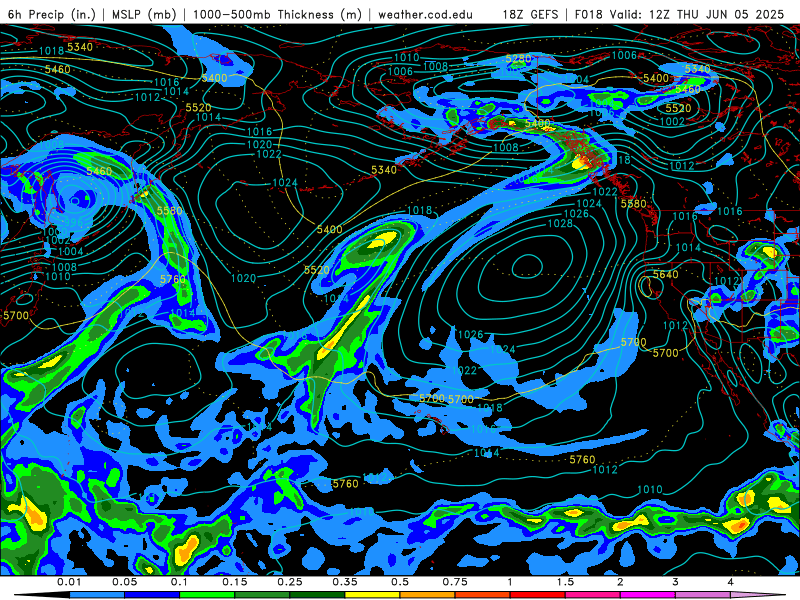Click the yellow 0.35 legend color segment
This screenshot has height=600, width=800.
pos(372,595)
